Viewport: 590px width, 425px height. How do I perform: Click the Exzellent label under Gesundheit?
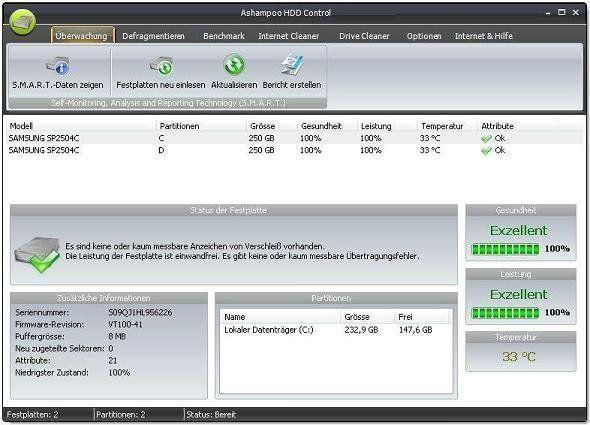pyautogui.click(x=518, y=230)
